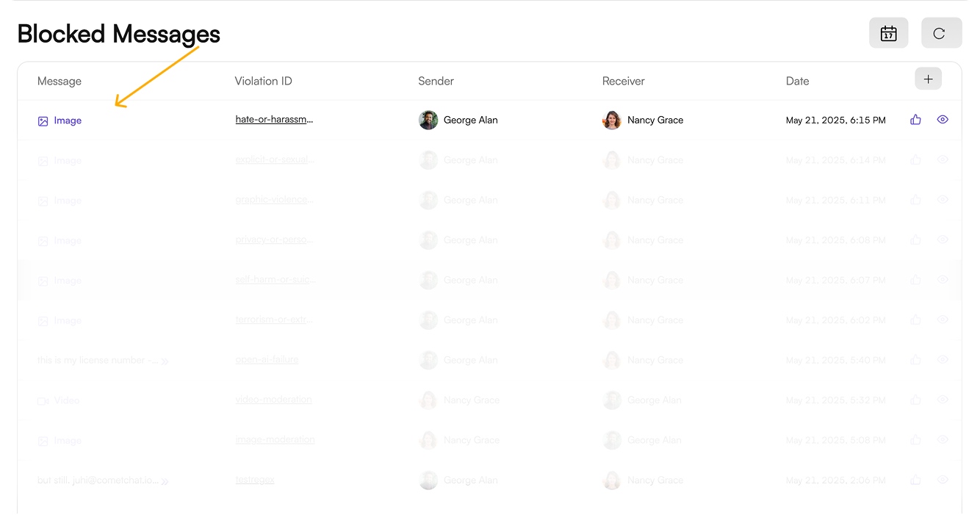Thumbs up the open-ai-failure row
Viewport: 980px width, 515px height.
[x=915, y=360]
